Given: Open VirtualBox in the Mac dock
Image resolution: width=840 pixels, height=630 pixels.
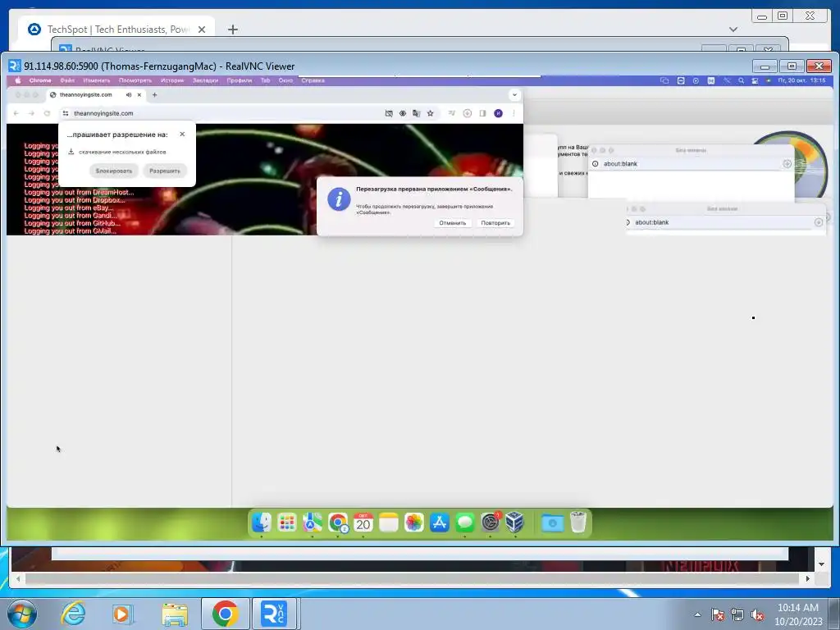Looking at the screenshot, I should tap(515, 523).
